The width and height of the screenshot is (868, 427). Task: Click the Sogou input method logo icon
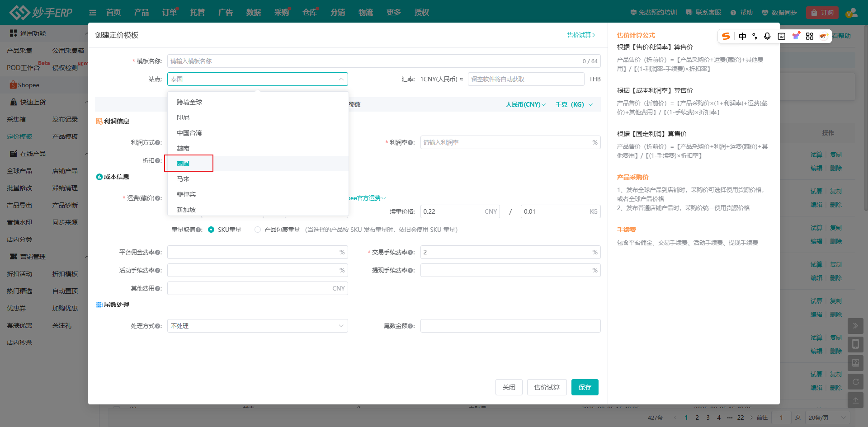726,36
